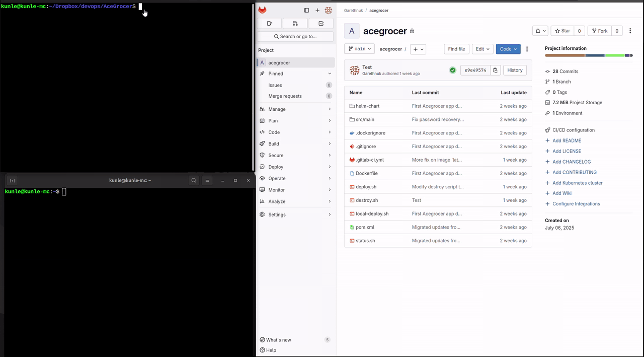The height and width of the screenshot is (357, 644).
Task: Expand the Settings section in sidebar
Action: click(x=295, y=215)
